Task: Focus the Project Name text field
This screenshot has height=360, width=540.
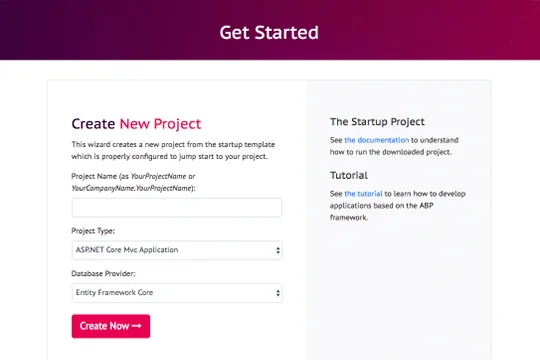Action: pos(177,207)
